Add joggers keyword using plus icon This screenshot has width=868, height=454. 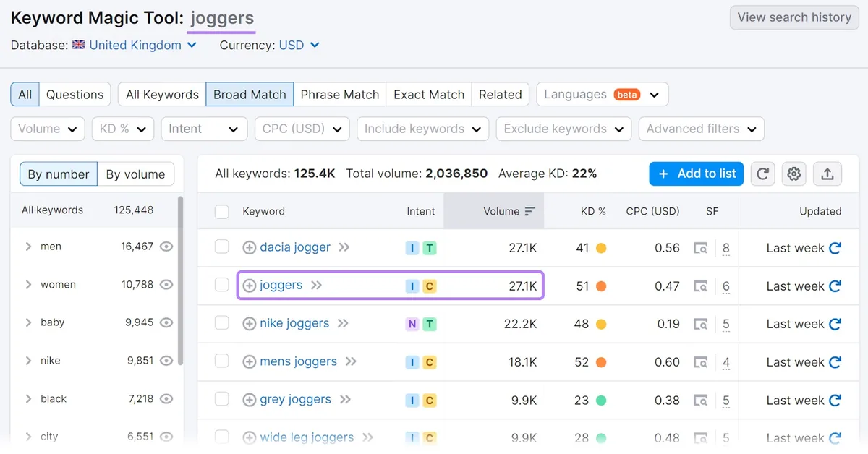[x=249, y=286]
